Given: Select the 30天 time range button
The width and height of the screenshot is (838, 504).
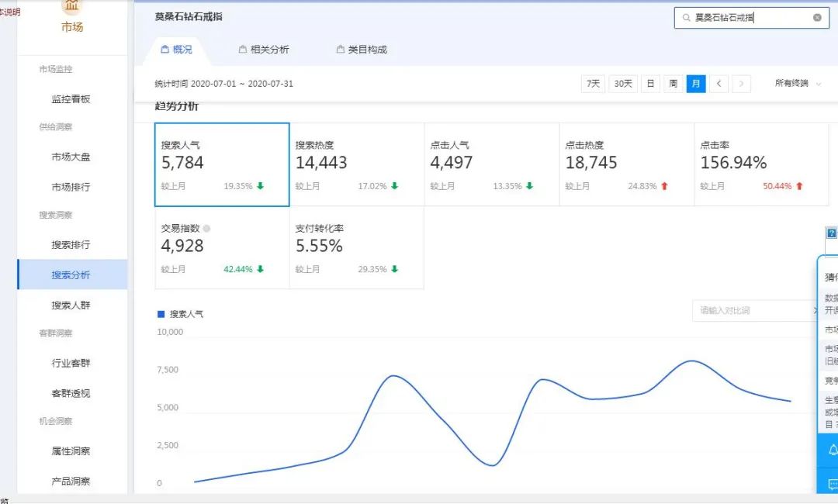Looking at the screenshot, I should [x=622, y=83].
